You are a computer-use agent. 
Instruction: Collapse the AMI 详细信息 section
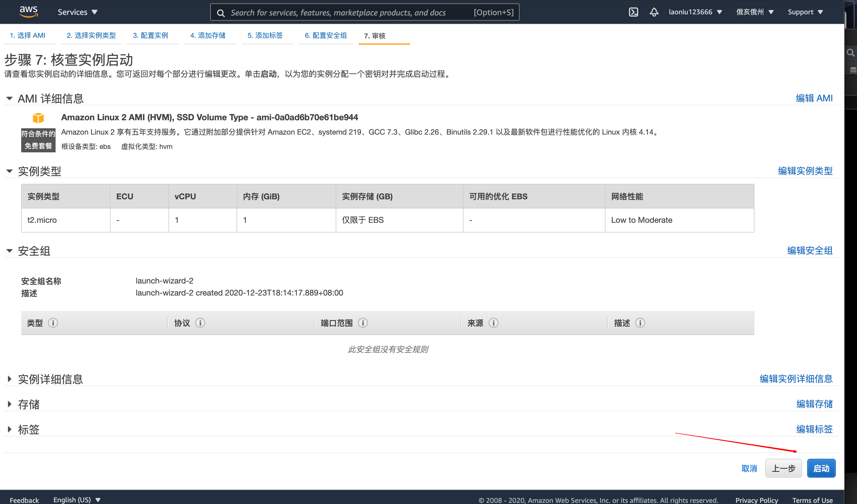click(x=9, y=99)
